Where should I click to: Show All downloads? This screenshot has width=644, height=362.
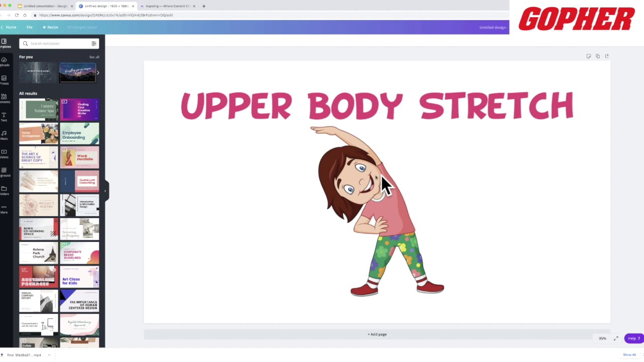(629, 355)
